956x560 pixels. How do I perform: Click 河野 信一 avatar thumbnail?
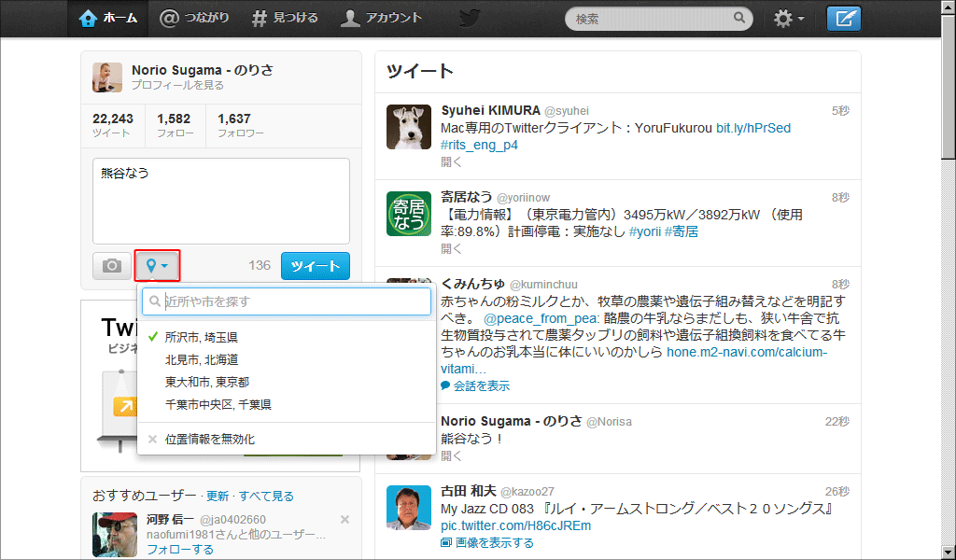click(x=115, y=535)
